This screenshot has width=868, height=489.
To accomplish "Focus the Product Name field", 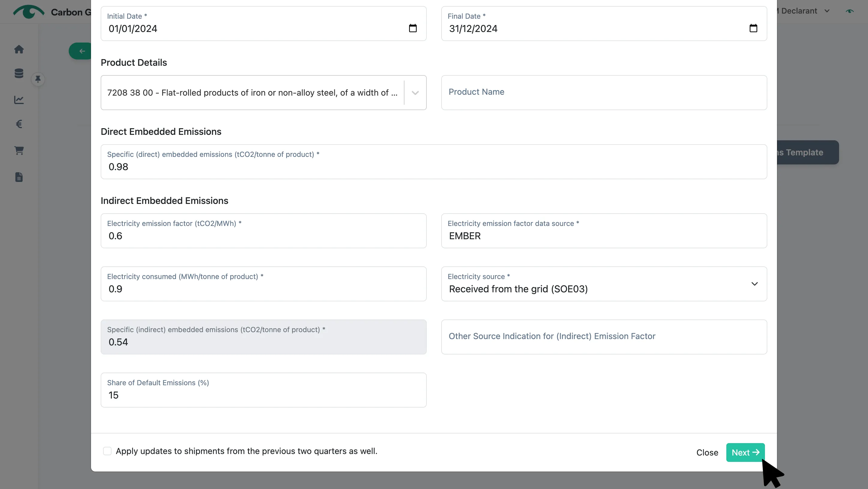I will point(604,92).
